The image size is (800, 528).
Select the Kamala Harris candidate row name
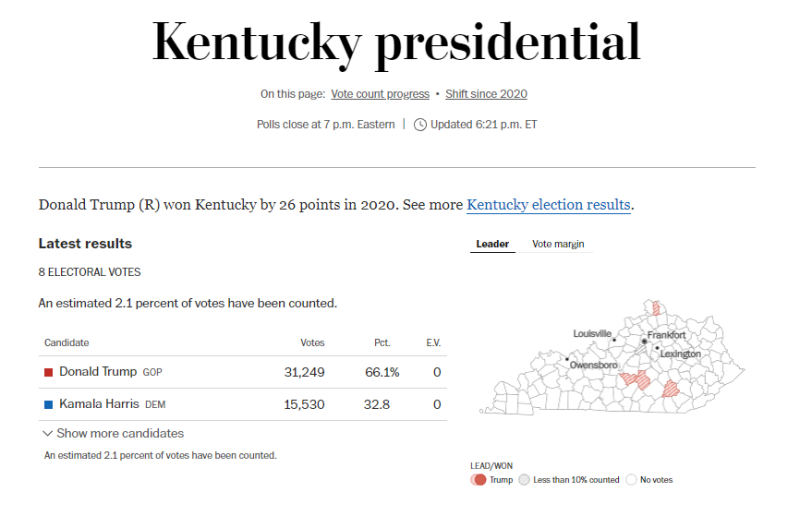(x=100, y=405)
